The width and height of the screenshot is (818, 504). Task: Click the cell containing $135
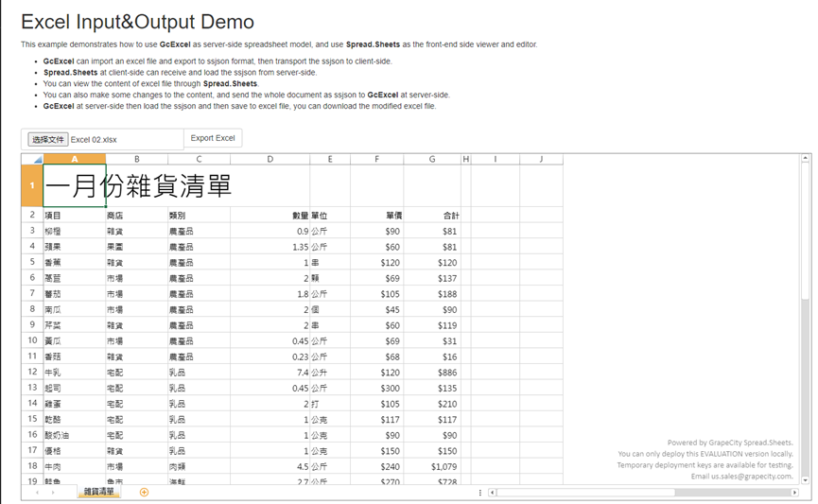(x=432, y=388)
